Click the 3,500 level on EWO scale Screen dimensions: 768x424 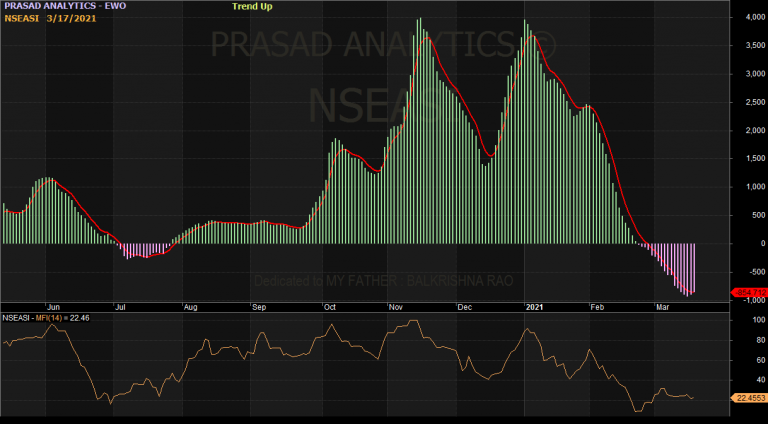(x=756, y=46)
